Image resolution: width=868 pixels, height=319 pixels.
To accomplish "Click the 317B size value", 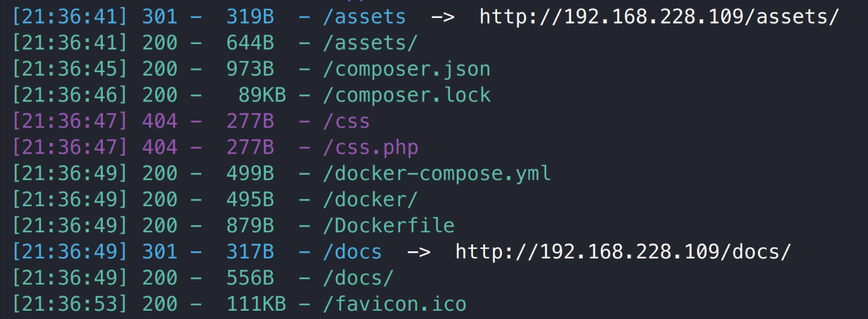I will tap(250, 251).
